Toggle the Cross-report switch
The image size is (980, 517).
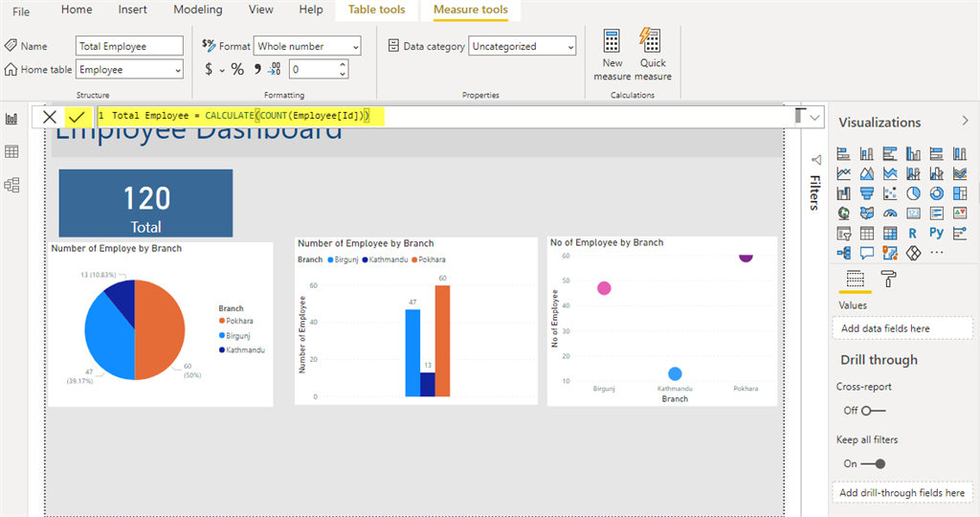click(x=872, y=411)
